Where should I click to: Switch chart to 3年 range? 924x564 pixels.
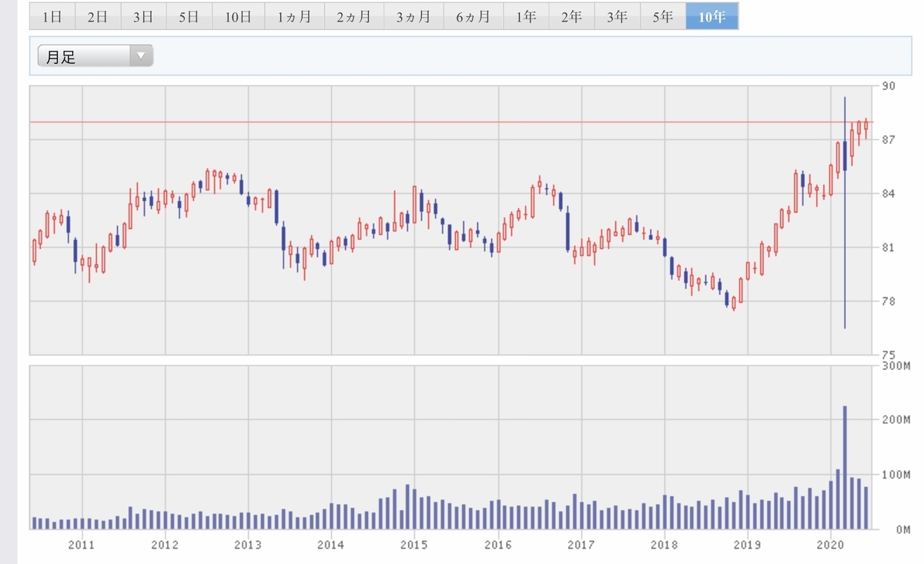[x=617, y=16]
